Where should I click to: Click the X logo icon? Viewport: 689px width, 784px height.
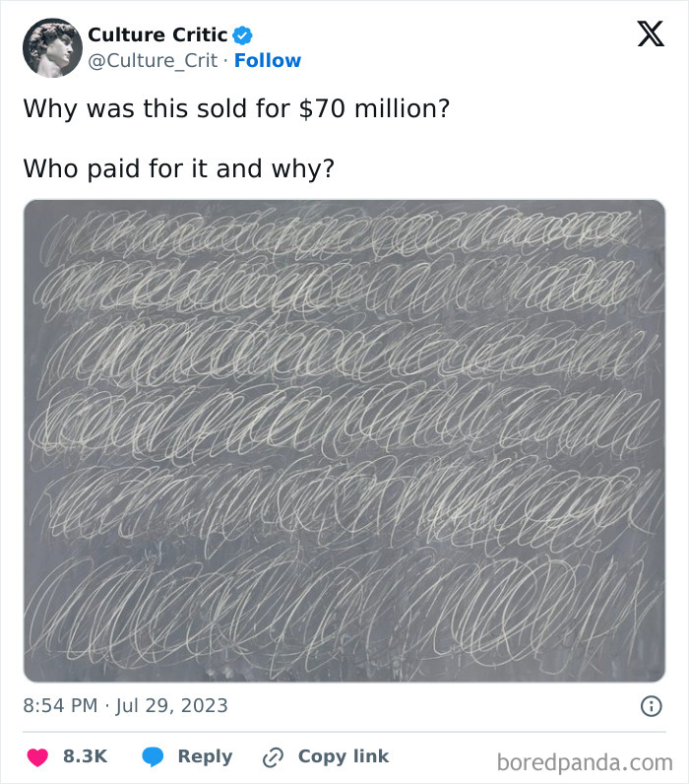click(x=651, y=34)
